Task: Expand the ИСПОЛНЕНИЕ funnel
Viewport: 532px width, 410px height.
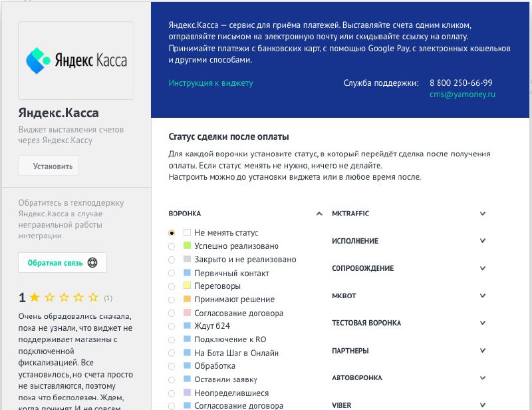Action: (483, 241)
